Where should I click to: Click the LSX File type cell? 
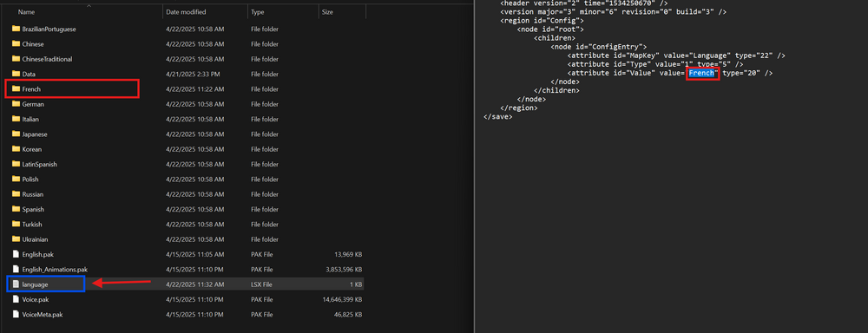[262, 284]
